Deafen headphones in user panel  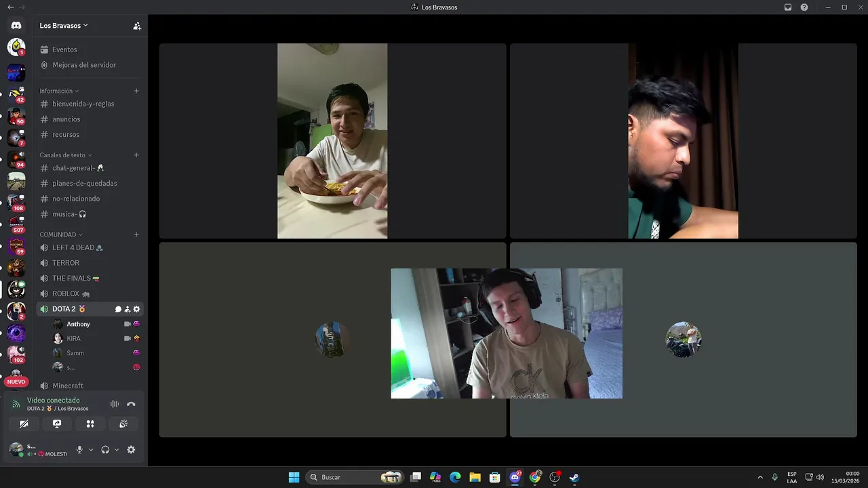(105, 449)
